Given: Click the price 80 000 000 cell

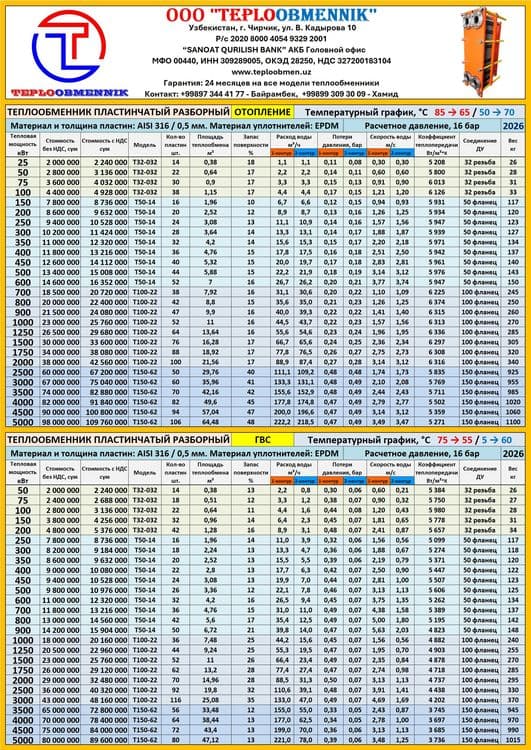Looking at the screenshot, I should pyautogui.click(x=60, y=739).
